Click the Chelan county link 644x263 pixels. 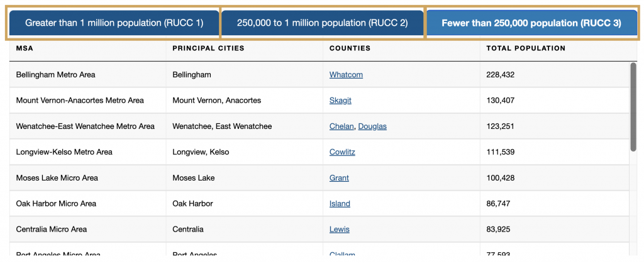tap(341, 126)
